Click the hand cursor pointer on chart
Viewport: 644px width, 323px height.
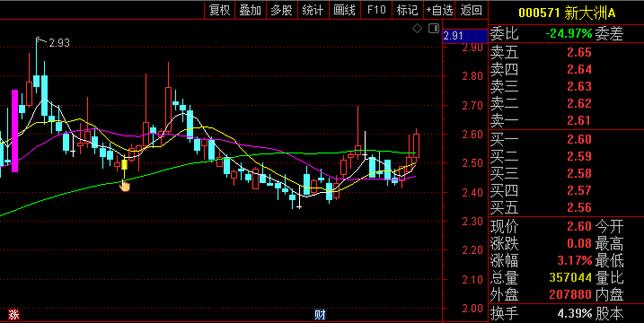point(125,186)
